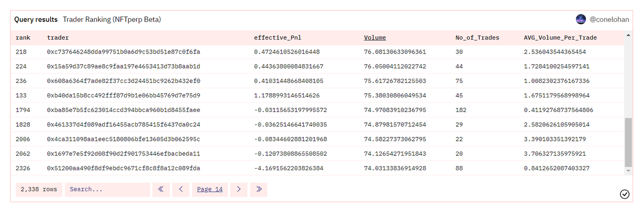Click No_of_Trades value 75
This screenshot has height=211, width=644.
tap(459, 81)
